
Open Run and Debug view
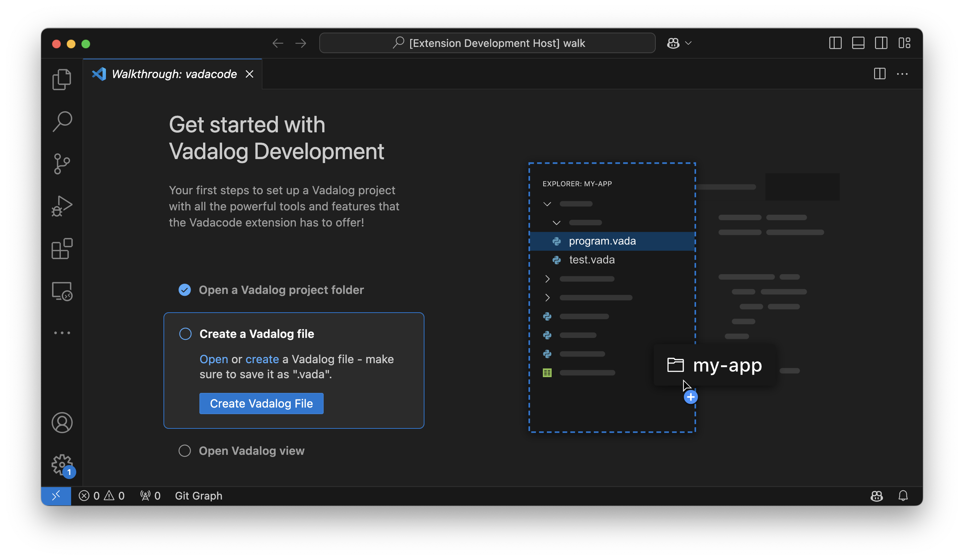pyautogui.click(x=62, y=206)
